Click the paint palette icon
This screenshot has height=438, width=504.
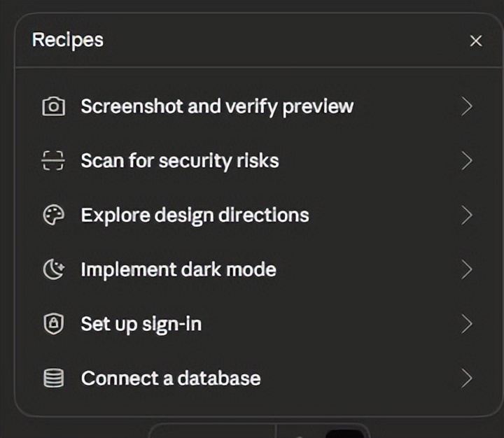(53, 216)
